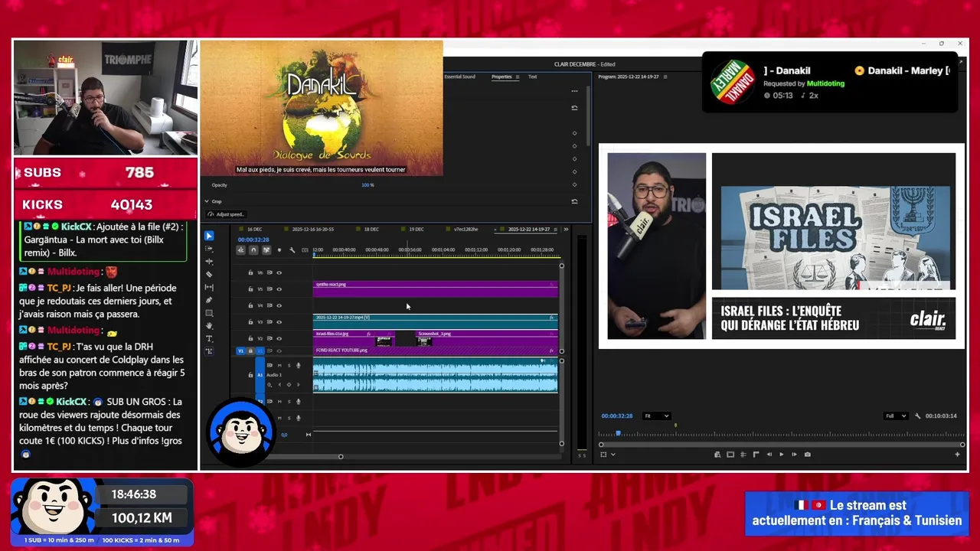Image resolution: width=980 pixels, height=551 pixels.
Task: Select the Pen tool
Action: click(x=209, y=300)
